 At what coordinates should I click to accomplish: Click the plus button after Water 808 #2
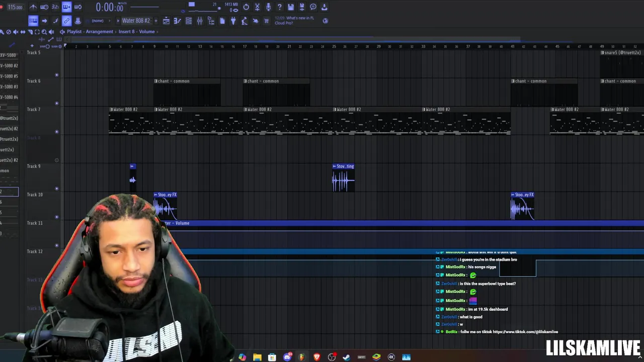[x=155, y=21]
